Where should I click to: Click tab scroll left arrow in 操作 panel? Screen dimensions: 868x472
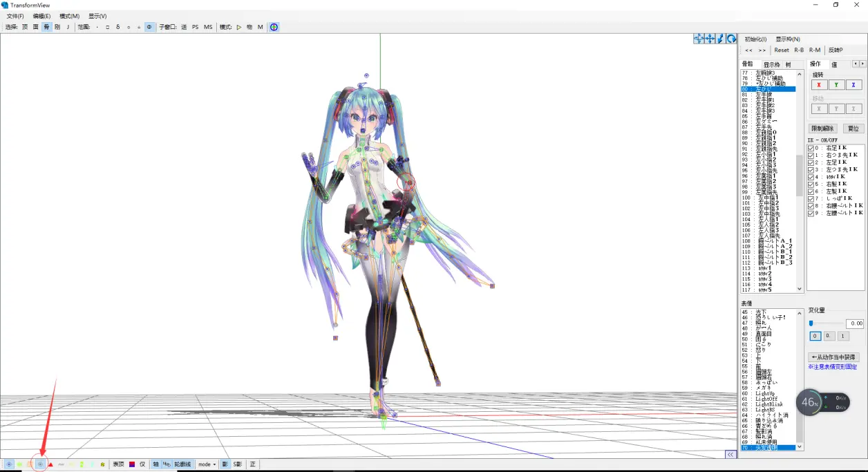[855, 64]
